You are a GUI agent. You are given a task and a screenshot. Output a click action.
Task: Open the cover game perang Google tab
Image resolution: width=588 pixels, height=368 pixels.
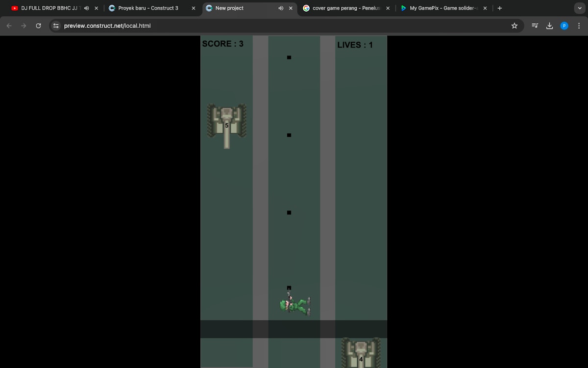pyautogui.click(x=346, y=8)
